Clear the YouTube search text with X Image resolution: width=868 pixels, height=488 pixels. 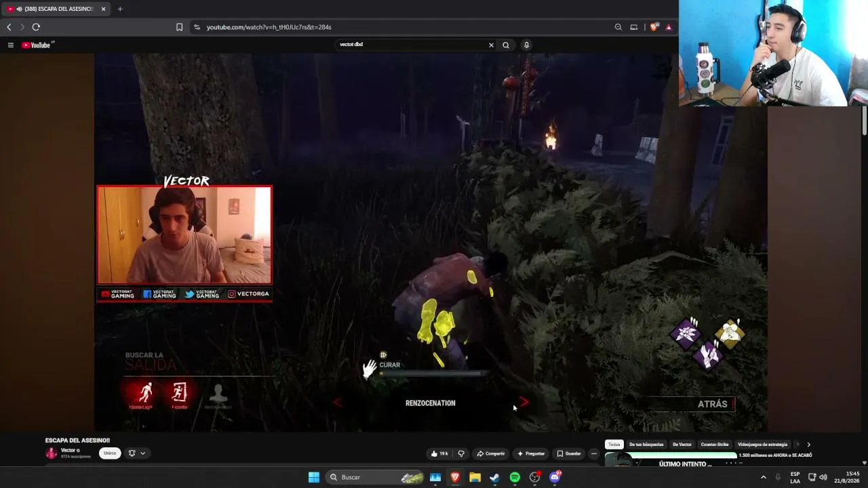(491, 45)
